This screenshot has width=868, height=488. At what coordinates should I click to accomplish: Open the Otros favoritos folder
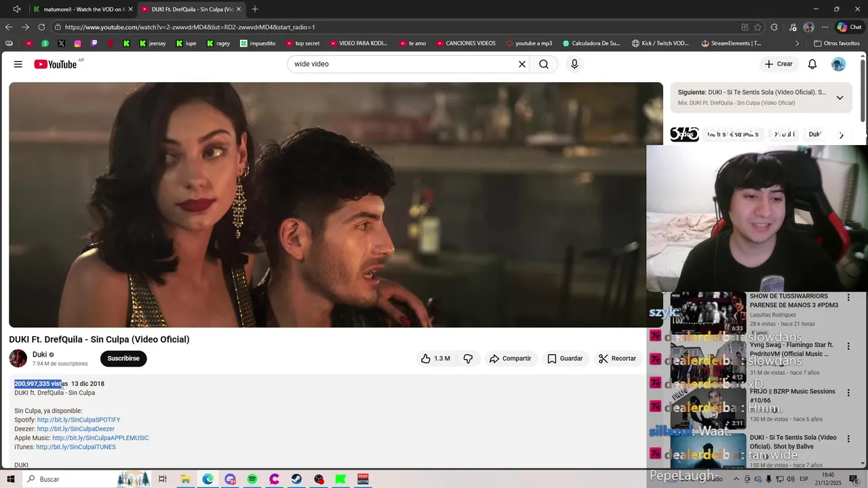836,43
